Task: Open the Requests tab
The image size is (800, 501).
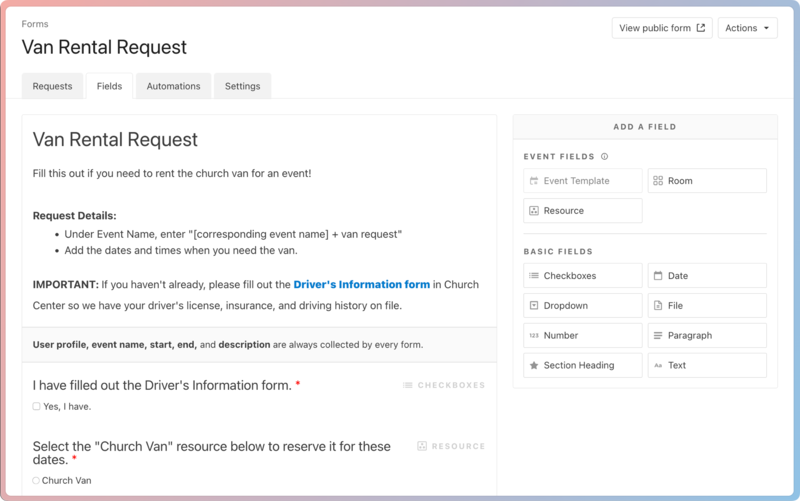Action: coord(52,86)
